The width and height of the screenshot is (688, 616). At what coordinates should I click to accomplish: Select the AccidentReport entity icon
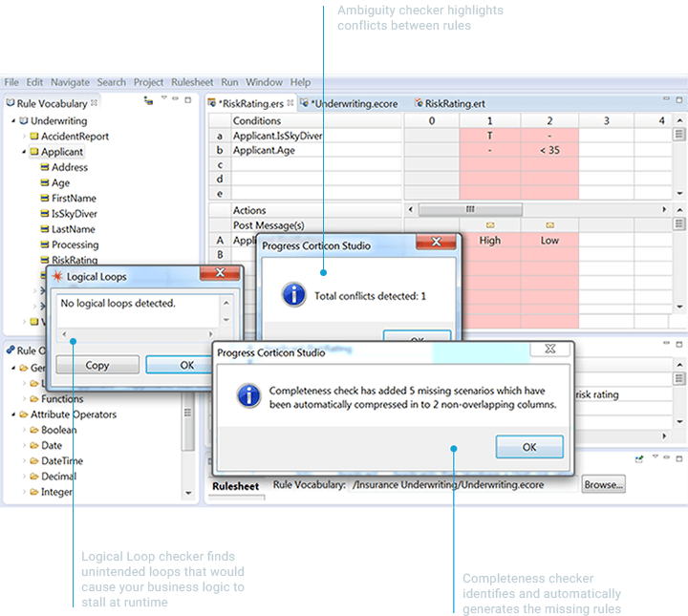[x=34, y=137]
